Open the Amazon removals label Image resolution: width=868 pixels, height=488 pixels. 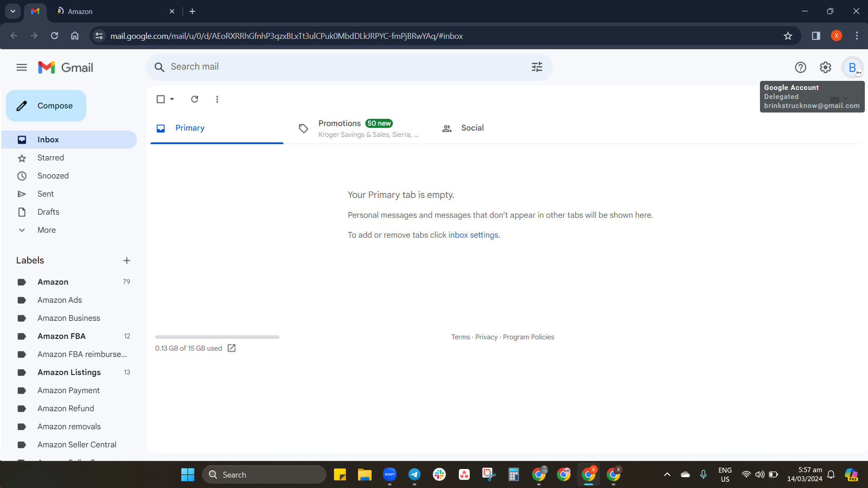[x=69, y=427]
